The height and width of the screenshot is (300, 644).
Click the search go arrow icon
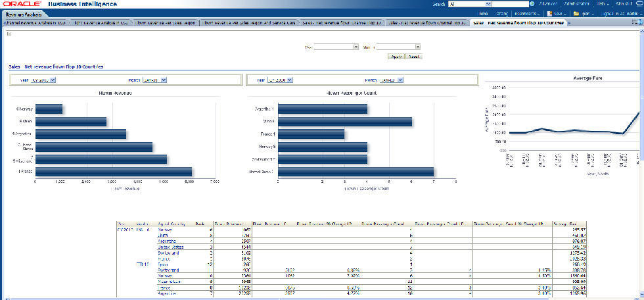click(x=532, y=4)
